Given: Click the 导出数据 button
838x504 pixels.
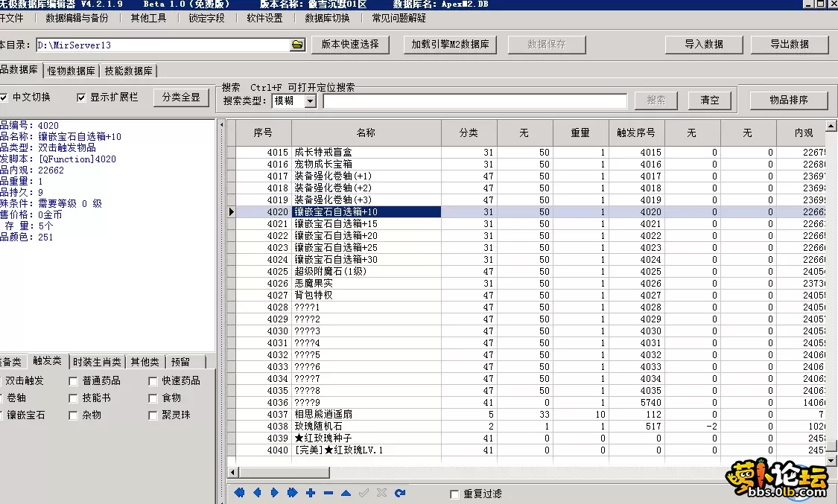Looking at the screenshot, I should (790, 45).
